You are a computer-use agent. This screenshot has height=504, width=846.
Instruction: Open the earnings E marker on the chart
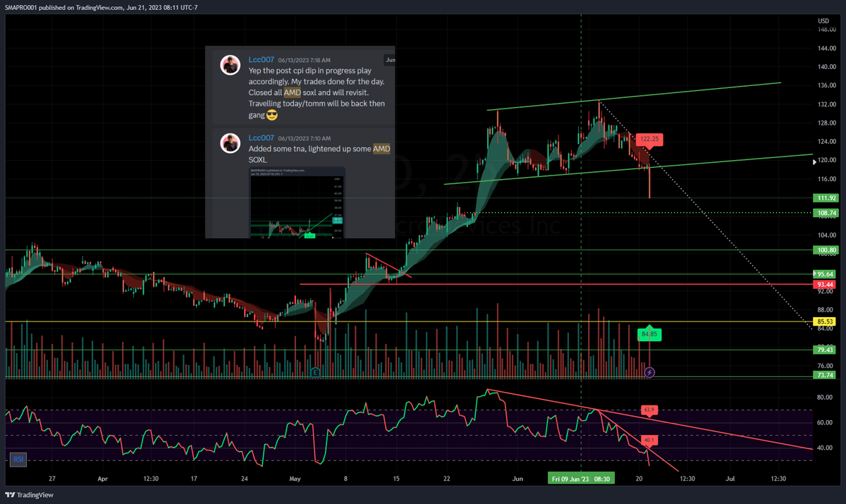315,371
